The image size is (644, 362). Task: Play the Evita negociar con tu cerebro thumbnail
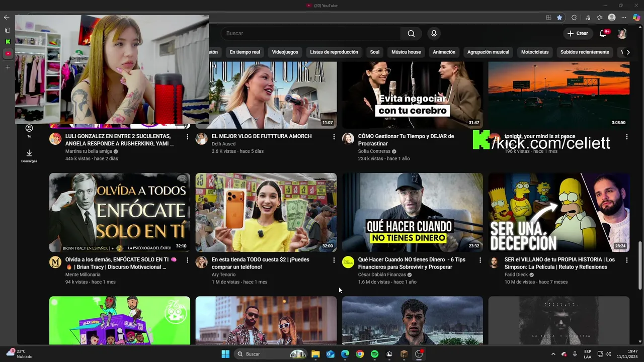tap(413, 95)
